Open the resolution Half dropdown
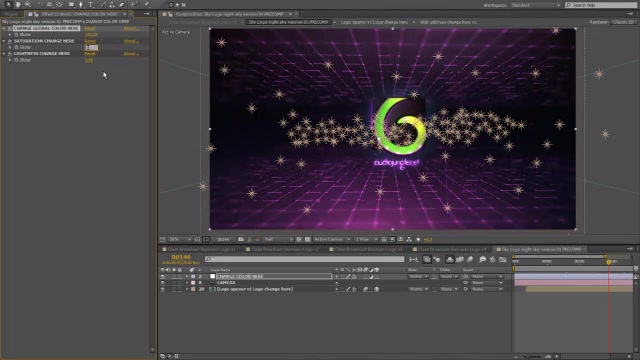Viewport: 640px width, 360px height. pos(279,240)
